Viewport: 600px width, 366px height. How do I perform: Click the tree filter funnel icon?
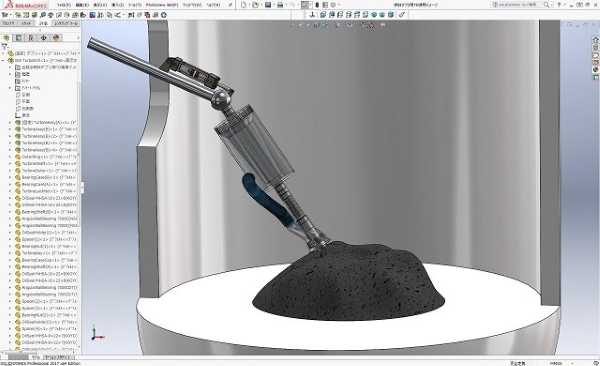coord(5,46)
